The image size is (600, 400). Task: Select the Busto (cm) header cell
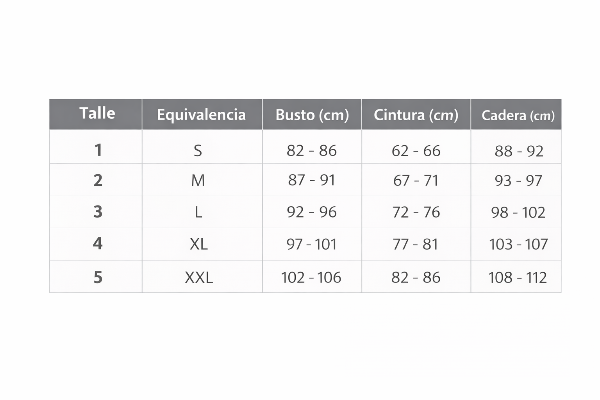pyautogui.click(x=312, y=115)
